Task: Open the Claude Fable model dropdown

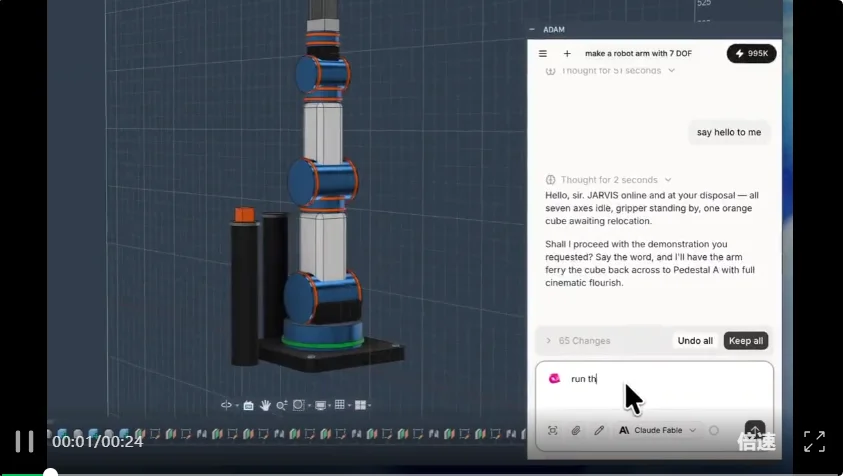Action: 658,430
